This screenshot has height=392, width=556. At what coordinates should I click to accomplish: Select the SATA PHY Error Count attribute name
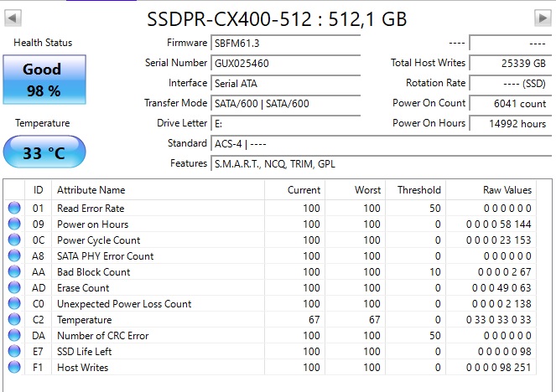pos(106,256)
